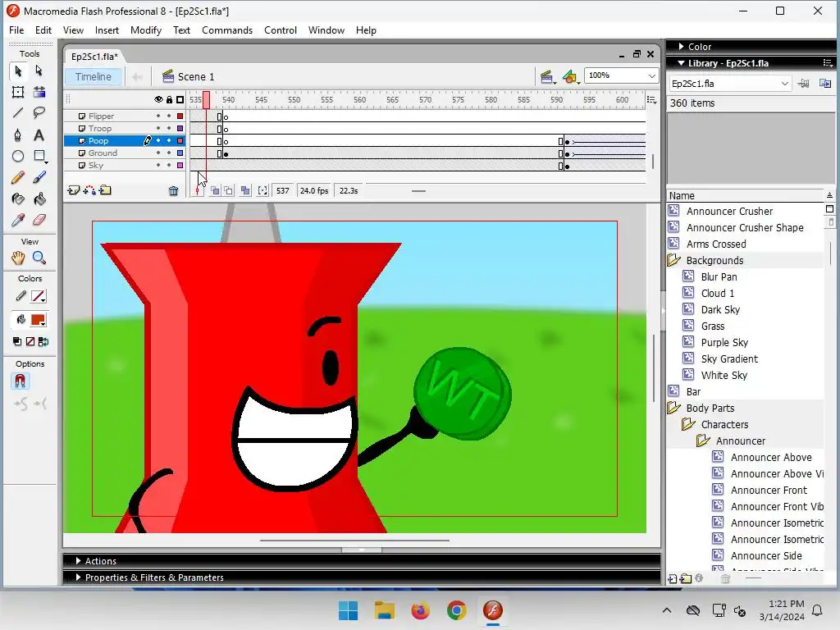Collapse the Backgrounds library folder

tap(674, 260)
